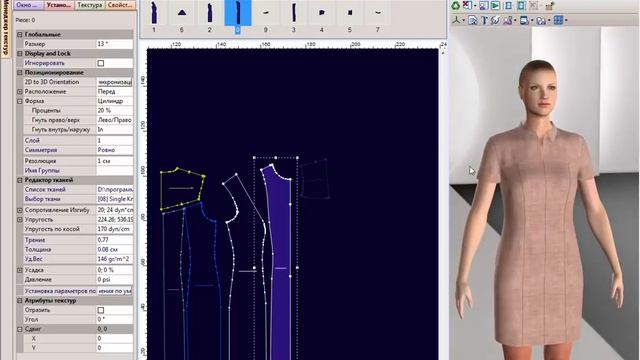Viewport: 640px width, 360px height.
Task: Open dropdown arrow next to clear cloth icon
Action: (475, 6)
